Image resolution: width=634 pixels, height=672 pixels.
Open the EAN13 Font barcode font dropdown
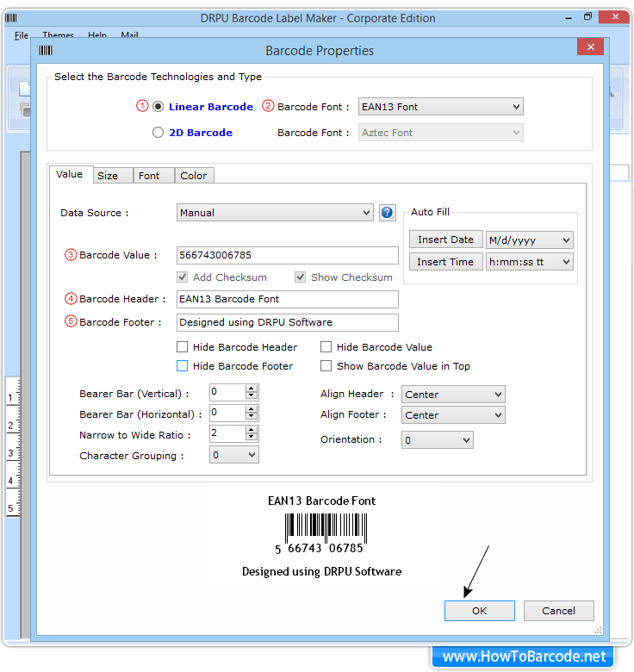click(441, 107)
